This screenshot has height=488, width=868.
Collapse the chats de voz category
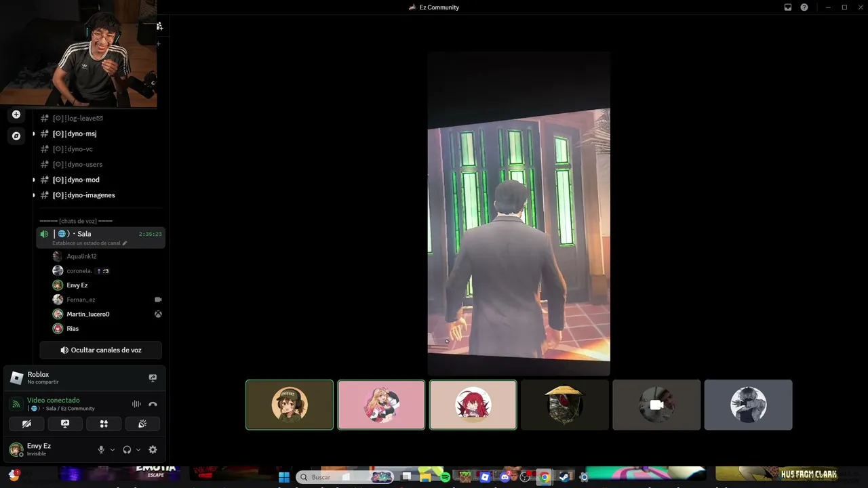tap(76, 221)
